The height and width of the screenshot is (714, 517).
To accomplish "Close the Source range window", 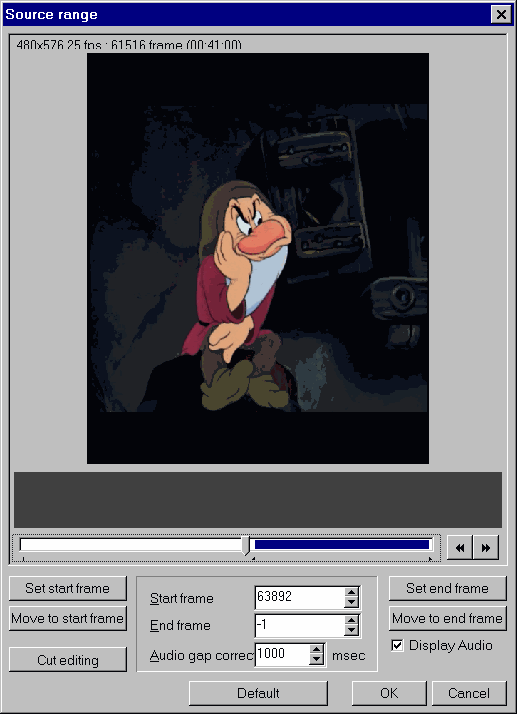I will point(501,15).
